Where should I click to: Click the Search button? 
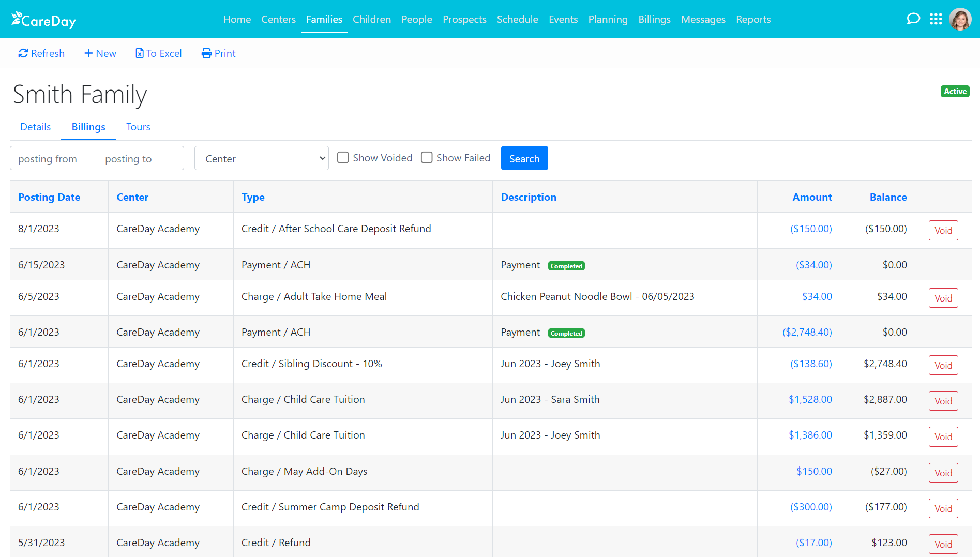(x=524, y=158)
